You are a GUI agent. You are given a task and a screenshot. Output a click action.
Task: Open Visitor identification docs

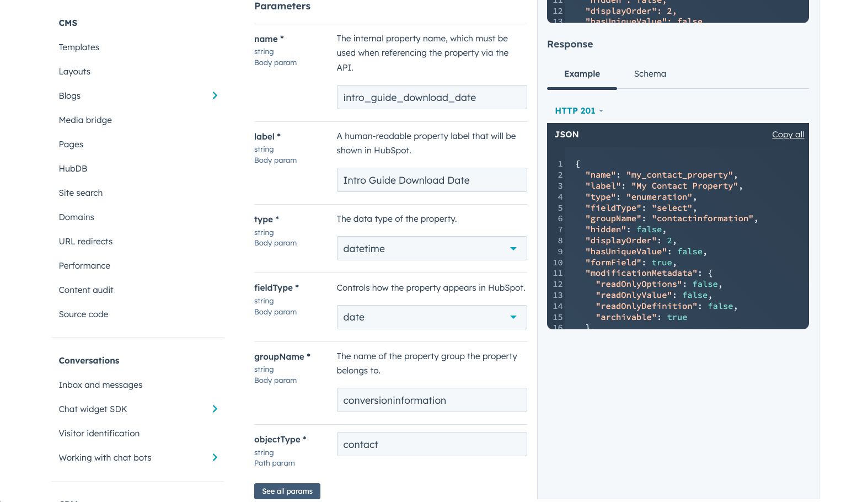(99, 434)
